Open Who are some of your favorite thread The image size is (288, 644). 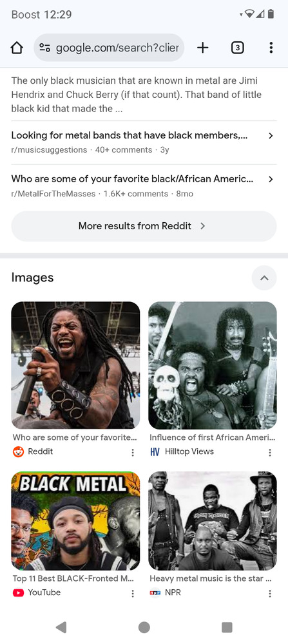point(132,178)
